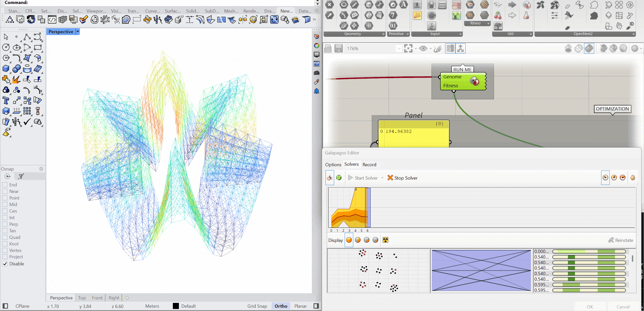Screen dimensions: 644x311
Task: Switch to the Front viewport tab
Action: tap(97, 298)
